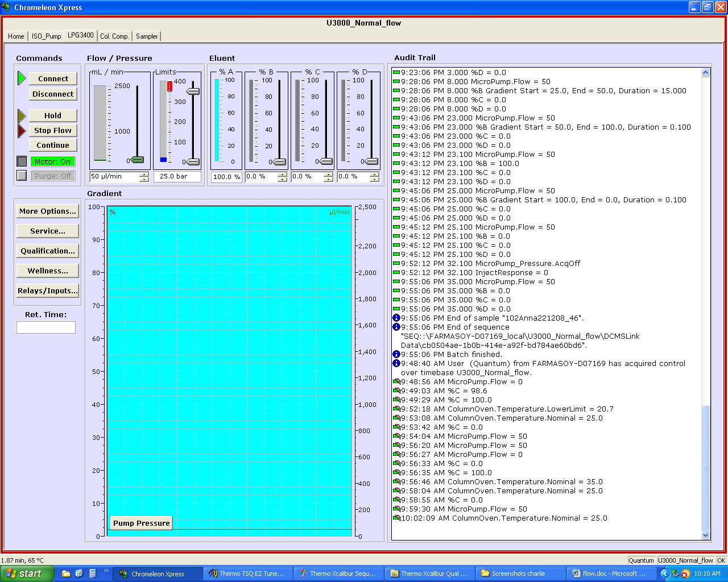Viewport: 728px width, 582px height.
Task: Click the olive Hold arrow icon
Action: 22,116
